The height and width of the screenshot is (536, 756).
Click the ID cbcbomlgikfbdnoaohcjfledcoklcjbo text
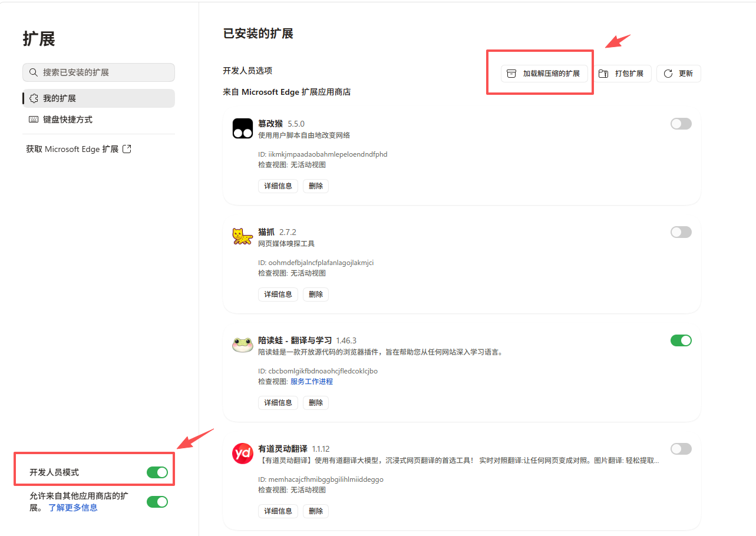tap(318, 371)
